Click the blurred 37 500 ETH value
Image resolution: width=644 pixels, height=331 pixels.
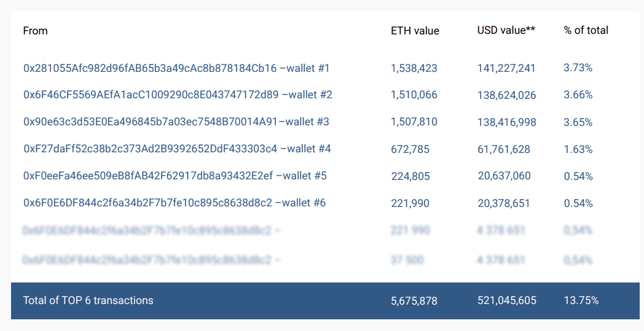coord(407,260)
